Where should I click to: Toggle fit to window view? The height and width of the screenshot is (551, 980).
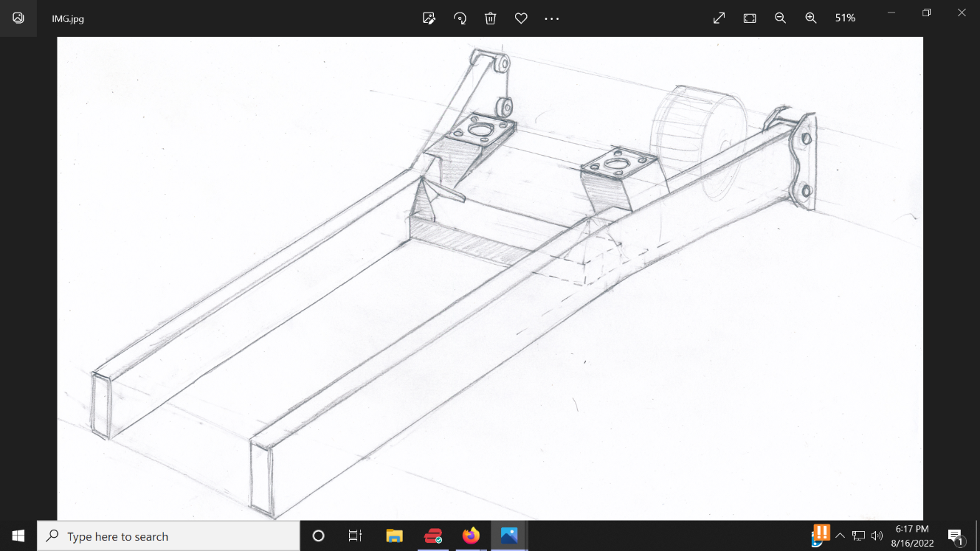[x=750, y=18]
